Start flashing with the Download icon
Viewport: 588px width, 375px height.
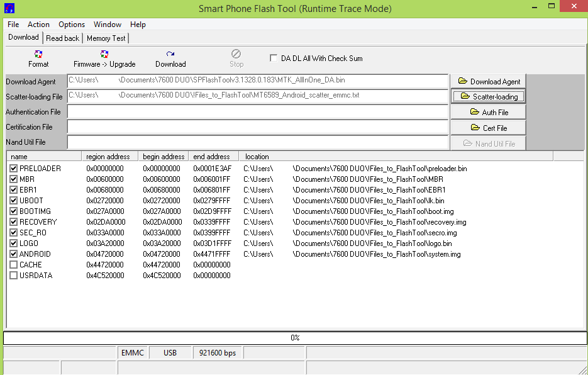[170, 55]
